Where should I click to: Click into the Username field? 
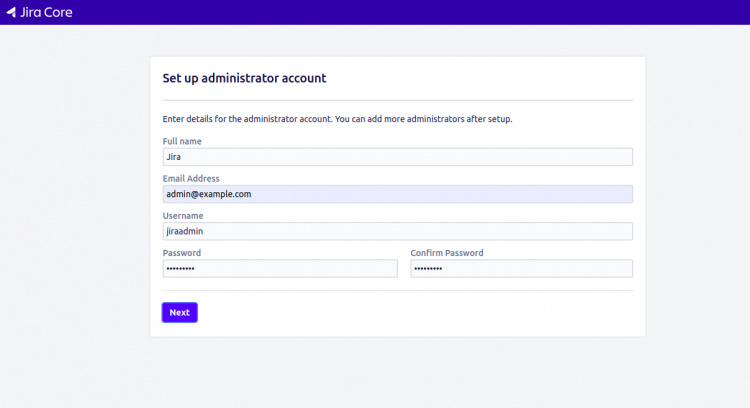click(397, 231)
